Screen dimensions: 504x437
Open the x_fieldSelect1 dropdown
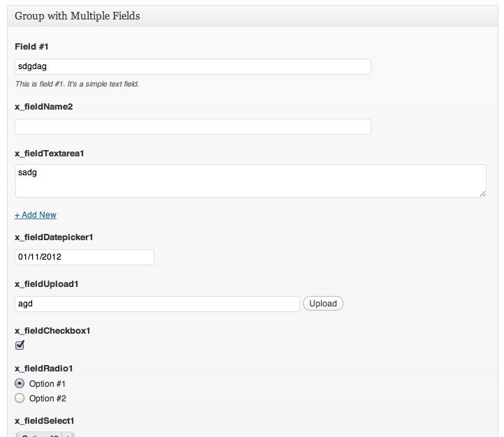(45, 435)
